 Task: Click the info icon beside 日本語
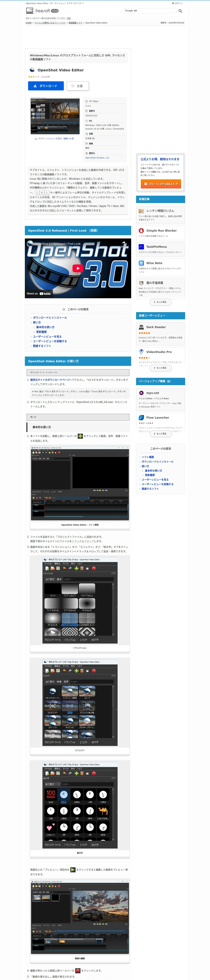93,139
